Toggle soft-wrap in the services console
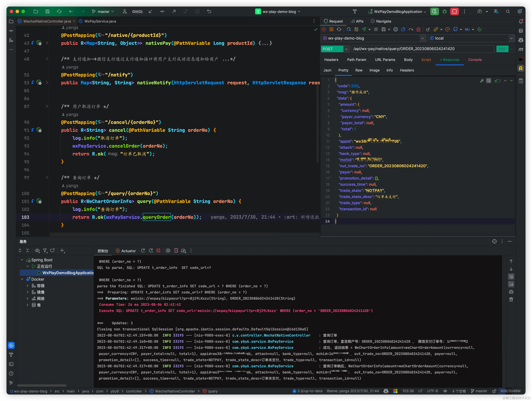Viewport: 532px width, 401px height. click(x=511, y=277)
